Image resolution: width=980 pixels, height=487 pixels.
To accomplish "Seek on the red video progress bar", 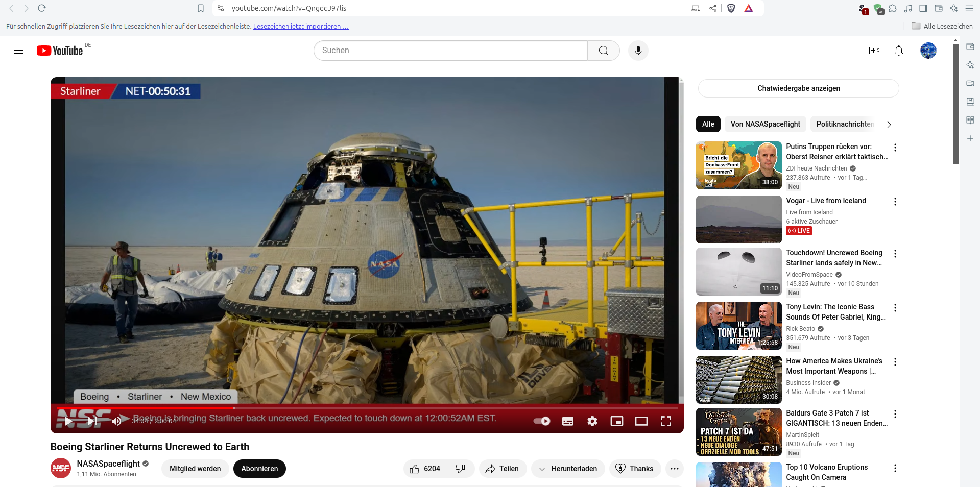I will click(367, 408).
